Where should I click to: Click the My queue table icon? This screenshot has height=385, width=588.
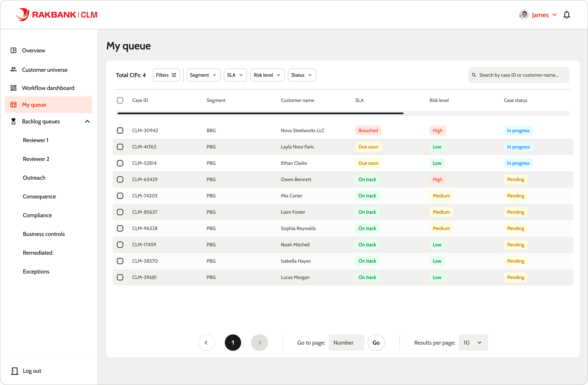click(13, 105)
